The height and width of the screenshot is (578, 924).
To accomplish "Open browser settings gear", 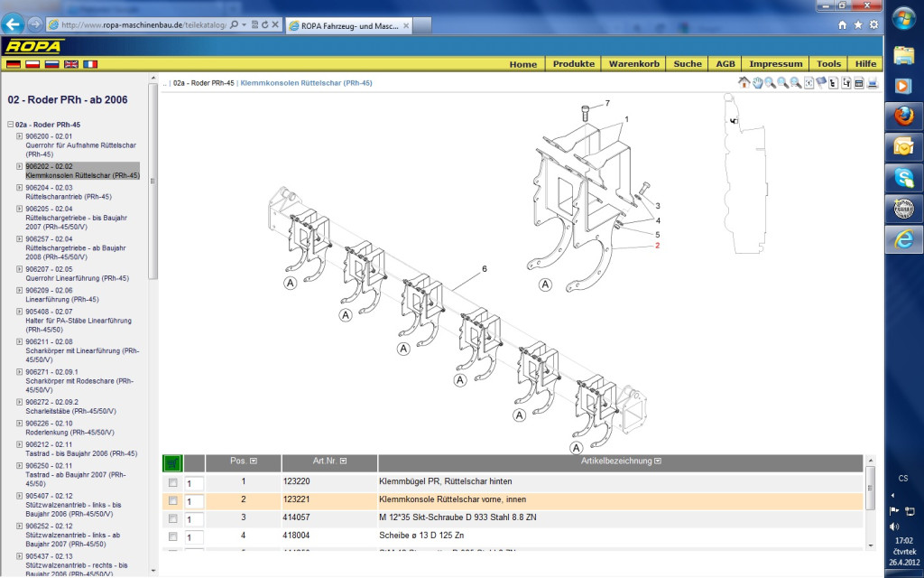I will click(873, 24).
